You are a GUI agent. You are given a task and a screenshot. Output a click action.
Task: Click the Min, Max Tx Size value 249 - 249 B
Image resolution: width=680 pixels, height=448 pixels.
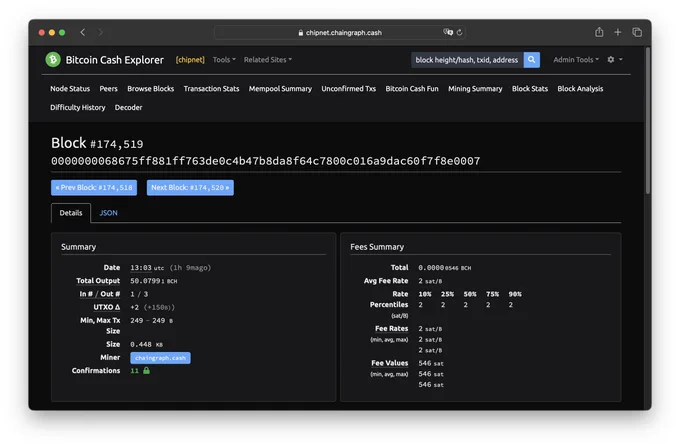click(x=151, y=320)
